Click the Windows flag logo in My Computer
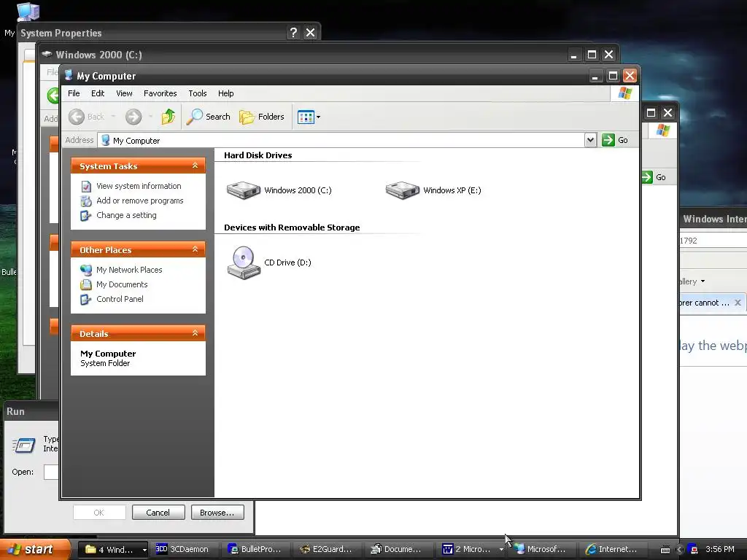Image resolution: width=747 pixels, height=560 pixels. (x=624, y=93)
